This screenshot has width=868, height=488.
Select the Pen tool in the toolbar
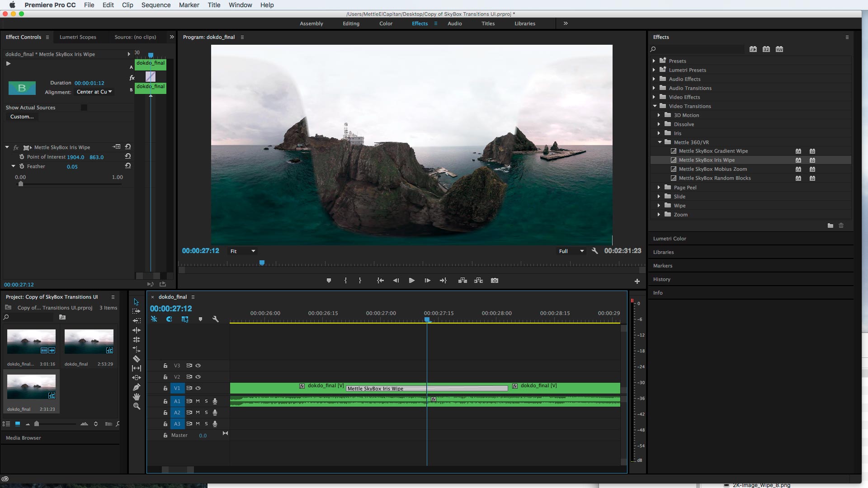pyautogui.click(x=136, y=387)
